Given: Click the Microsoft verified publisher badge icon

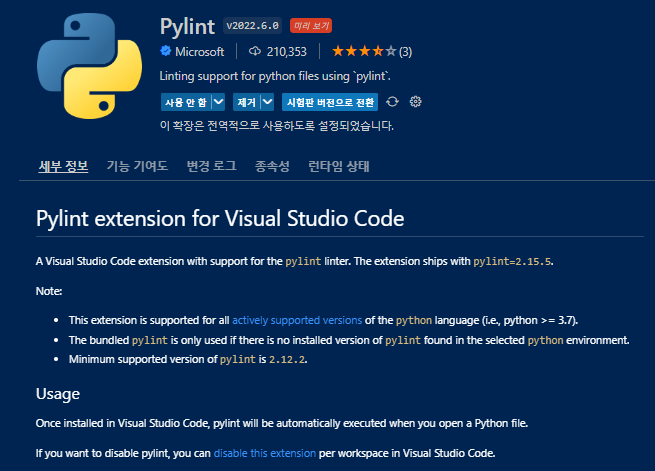Looking at the screenshot, I should tap(165, 51).
